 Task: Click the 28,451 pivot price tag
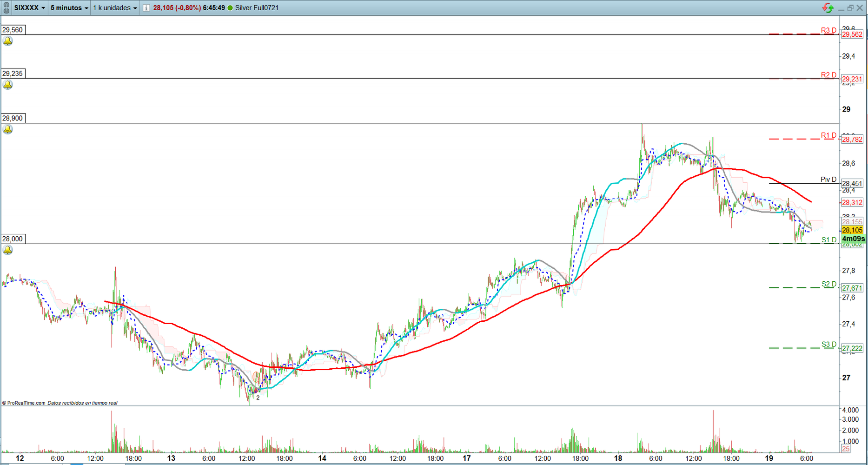pyautogui.click(x=852, y=183)
